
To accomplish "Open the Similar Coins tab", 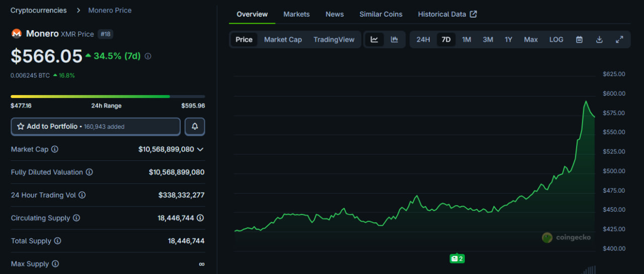I will point(381,14).
